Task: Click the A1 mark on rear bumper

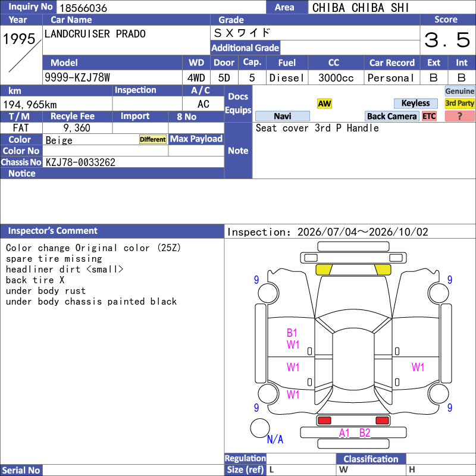Action: [x=345, y=433]
